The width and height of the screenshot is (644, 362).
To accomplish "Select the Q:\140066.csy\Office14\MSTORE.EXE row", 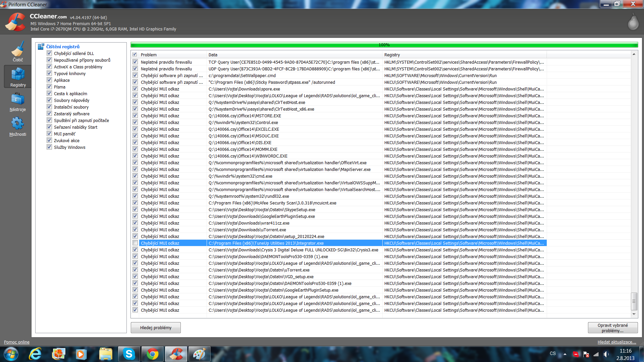I will pyautogui.click(x=339, y=116).
